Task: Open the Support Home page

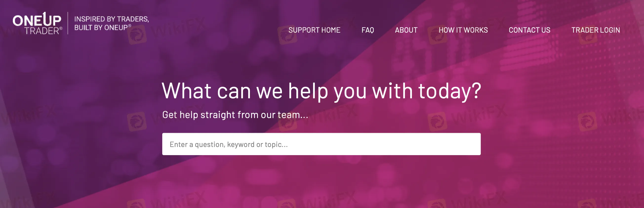Action: click(x=314, y=30)
